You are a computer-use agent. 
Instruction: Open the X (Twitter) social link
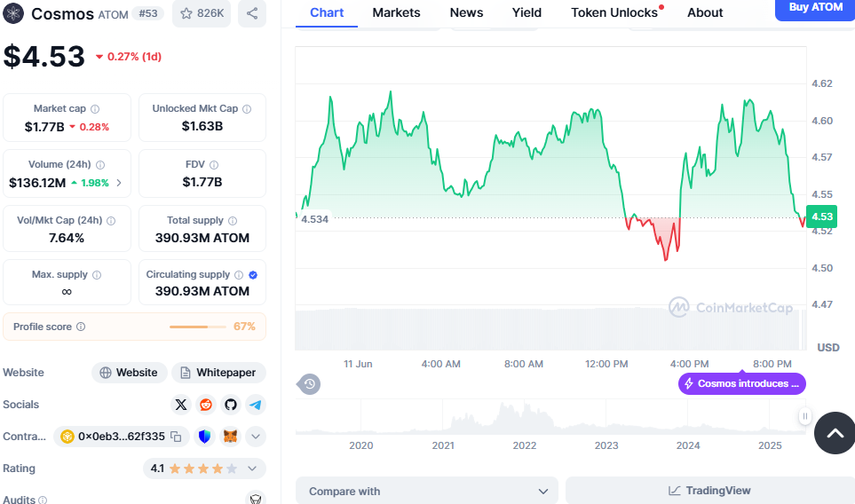[181, 405]
